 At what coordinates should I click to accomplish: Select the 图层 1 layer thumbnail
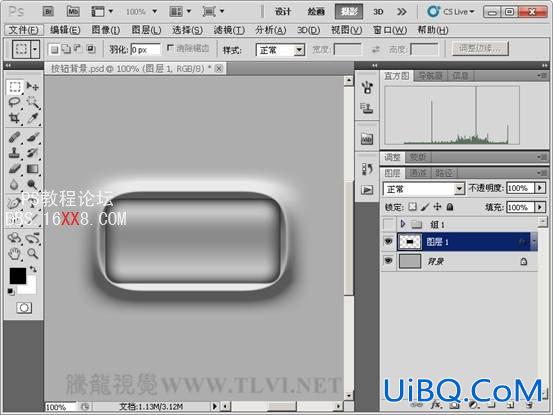pyautogui.click(x=409, y=242)
